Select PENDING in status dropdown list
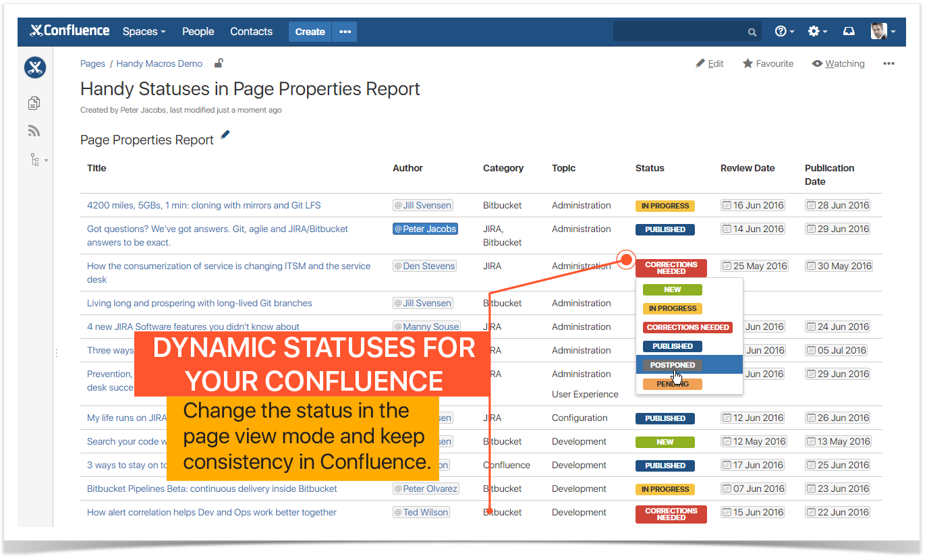This screenshot has height=560, width=929. 673,384
